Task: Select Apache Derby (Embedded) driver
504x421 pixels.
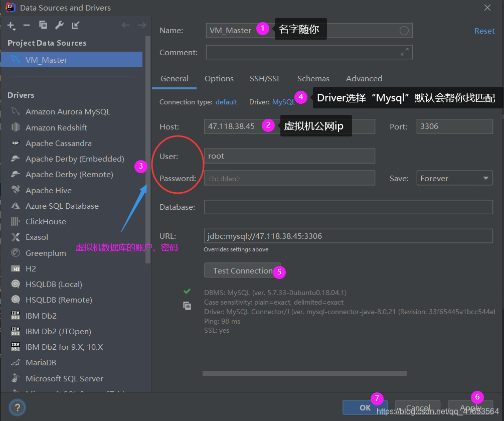Action: [75, 159]
